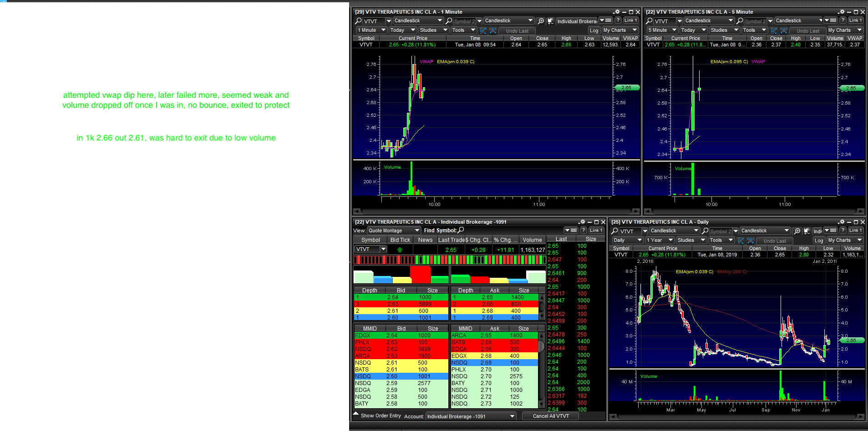This screenshot has width=868, height=431.
Task: Open the Tools dropdown in 5 Minute chart
Action: [754, 30]
